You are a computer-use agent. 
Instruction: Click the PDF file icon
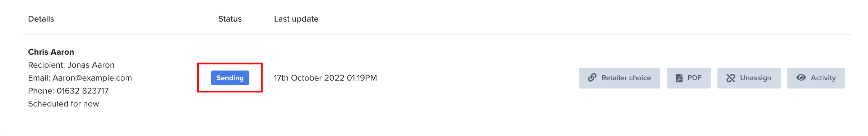(x=679, y=78)
